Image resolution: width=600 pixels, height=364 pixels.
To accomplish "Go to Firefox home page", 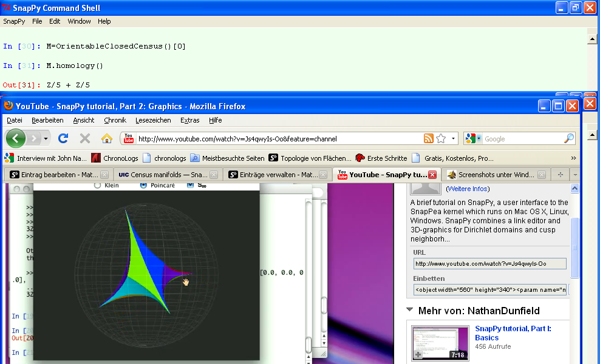I will click(107, 138).
